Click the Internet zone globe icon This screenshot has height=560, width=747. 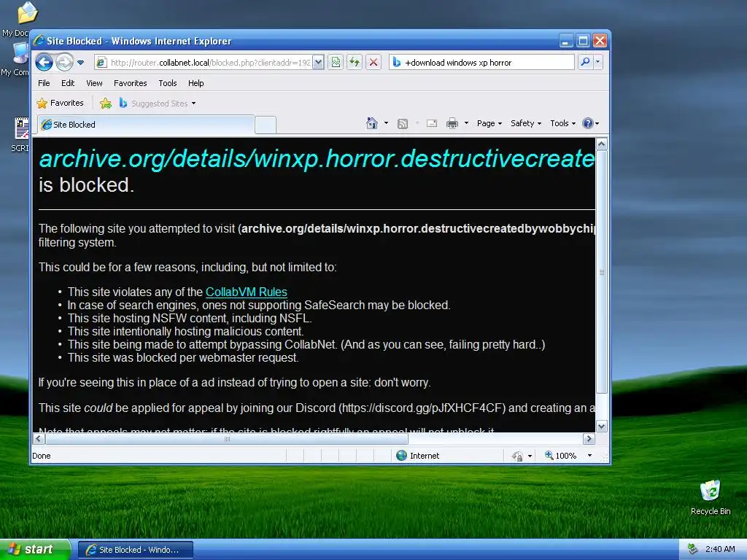402,456
